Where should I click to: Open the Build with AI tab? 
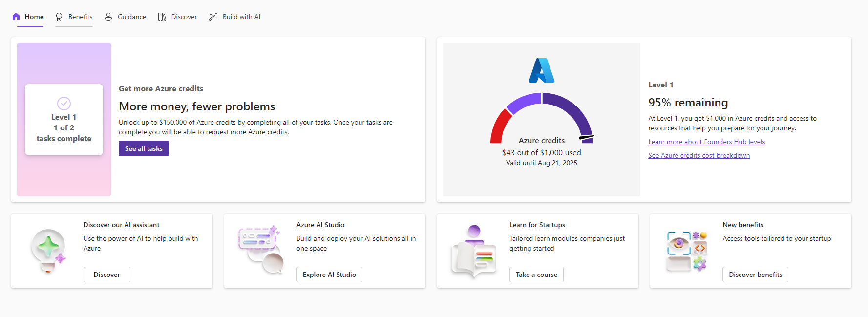(235, 17)
